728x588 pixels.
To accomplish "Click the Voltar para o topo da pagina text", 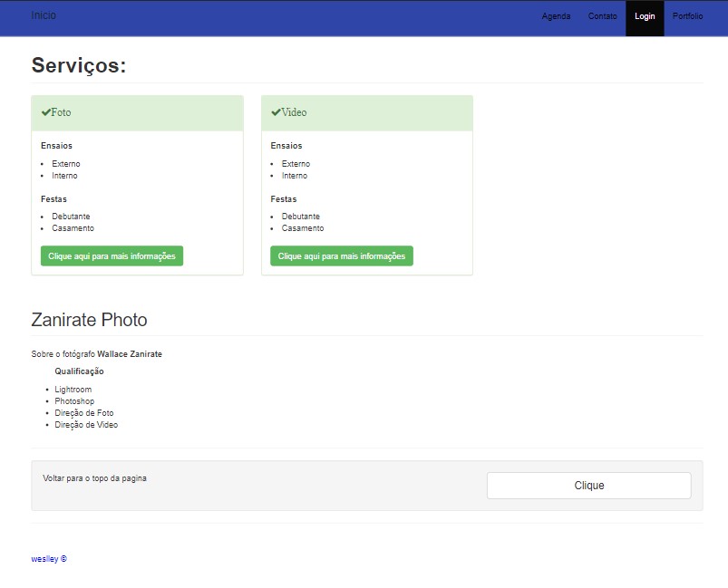I will click(94, 478).
